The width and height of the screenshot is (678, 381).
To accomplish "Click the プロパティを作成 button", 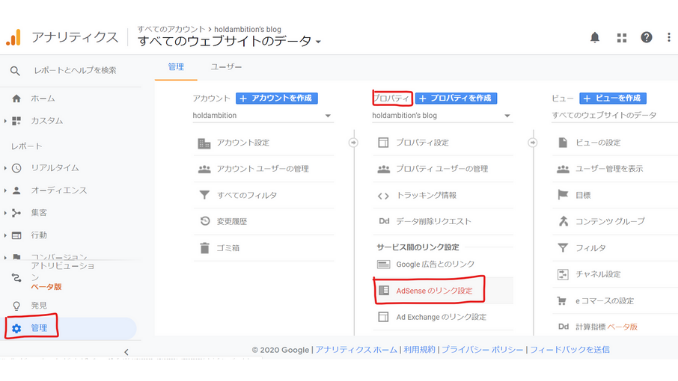I will (x=456, y=98).
